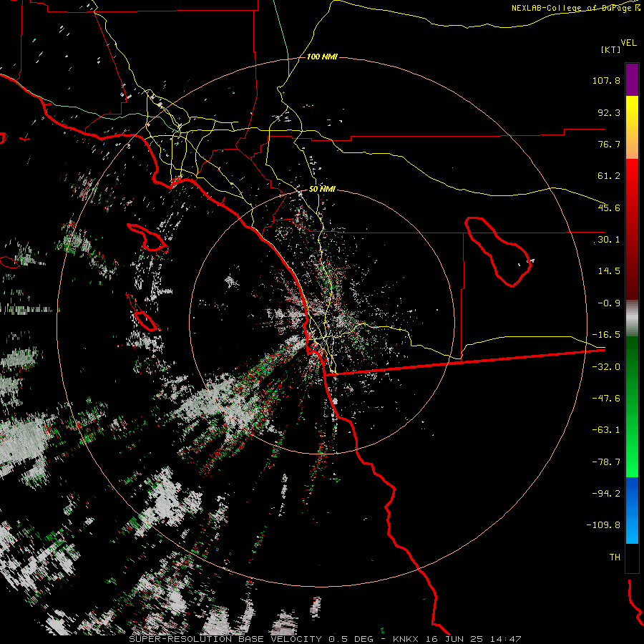Pick the gray near-zero segment of color bar

tap(632, 318)
